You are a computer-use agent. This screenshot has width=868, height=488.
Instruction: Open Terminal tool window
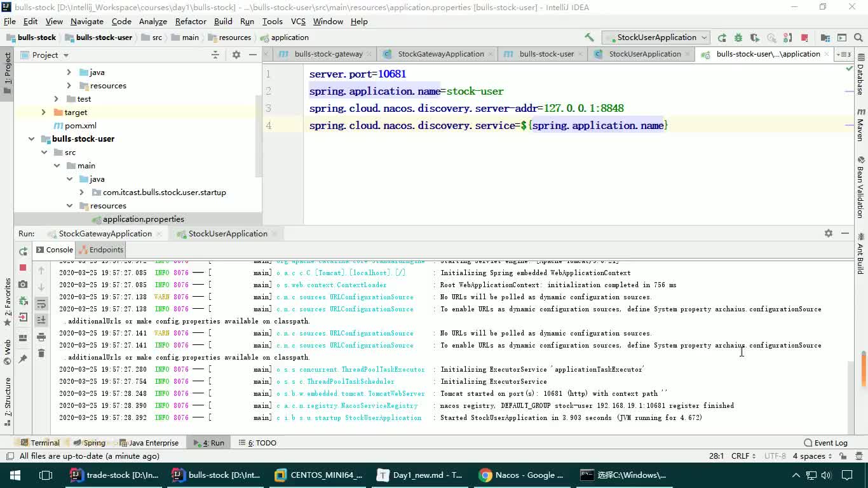tap(39, 443)
